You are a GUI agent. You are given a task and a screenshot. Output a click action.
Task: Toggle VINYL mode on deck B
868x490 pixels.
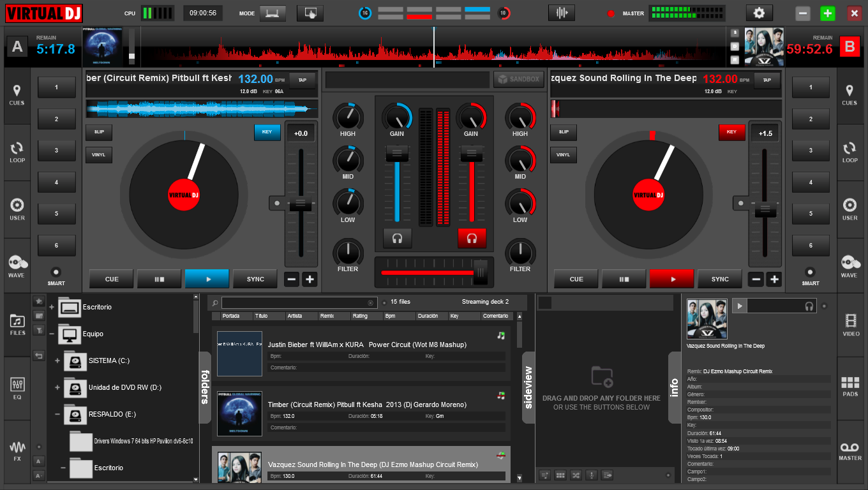pos(564,155)
